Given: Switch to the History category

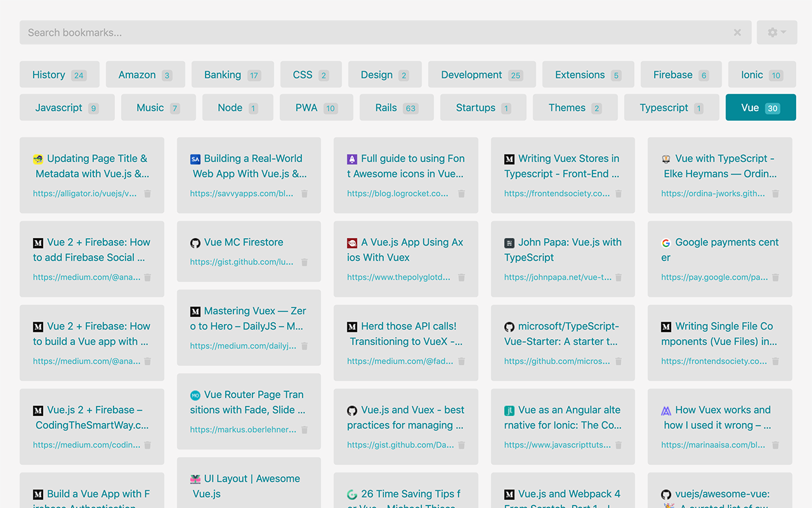Looking at the screenshot, I should point(60,75).
